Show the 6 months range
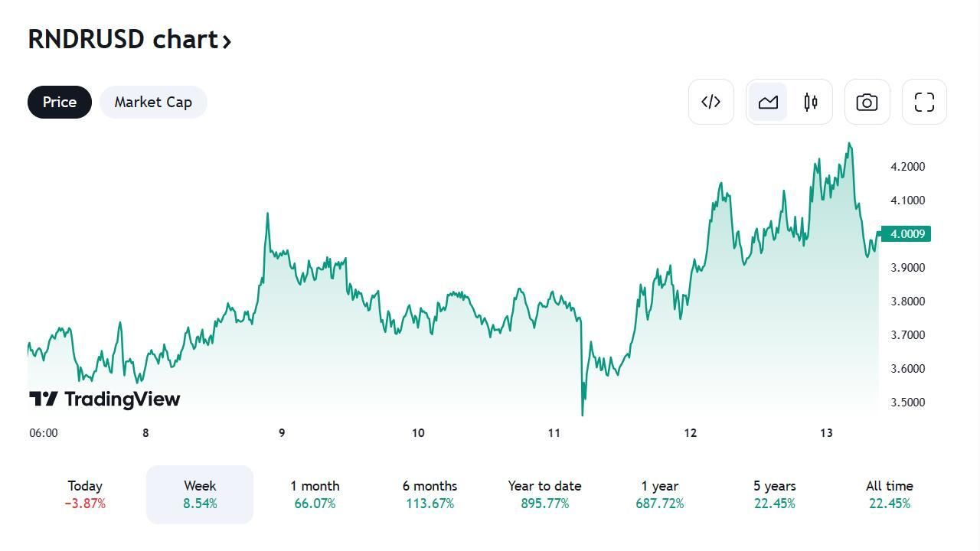The height and width of the screenshot is (551, 980). click(430, 494)
